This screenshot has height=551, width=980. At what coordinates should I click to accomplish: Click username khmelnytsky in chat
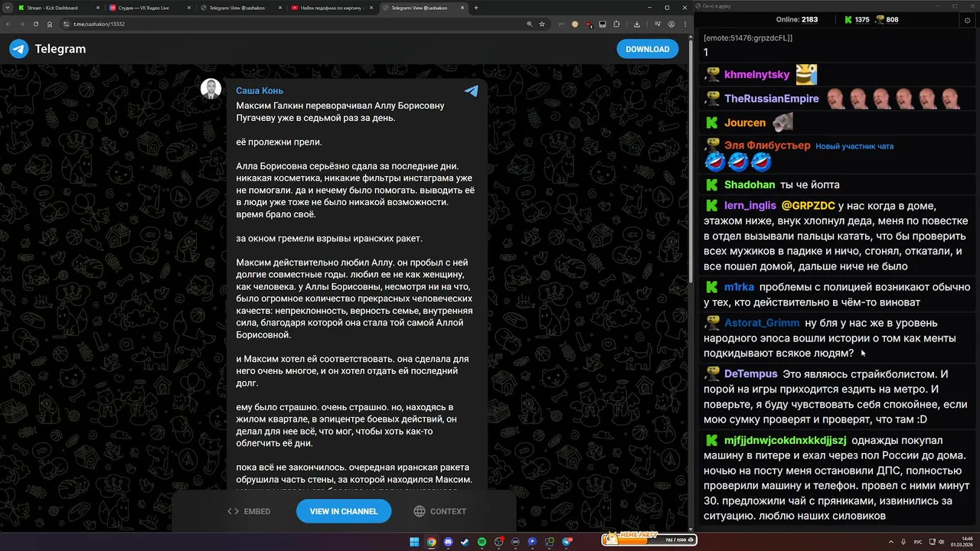coord(757,75)
